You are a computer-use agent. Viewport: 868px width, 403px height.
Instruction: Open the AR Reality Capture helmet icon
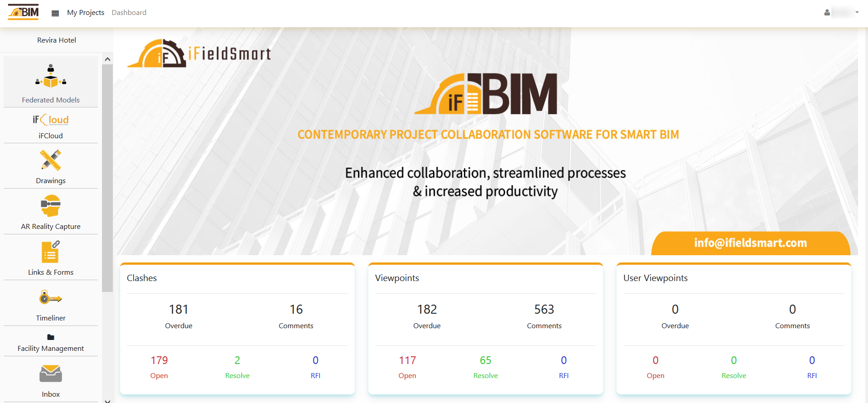coord(51,206)
